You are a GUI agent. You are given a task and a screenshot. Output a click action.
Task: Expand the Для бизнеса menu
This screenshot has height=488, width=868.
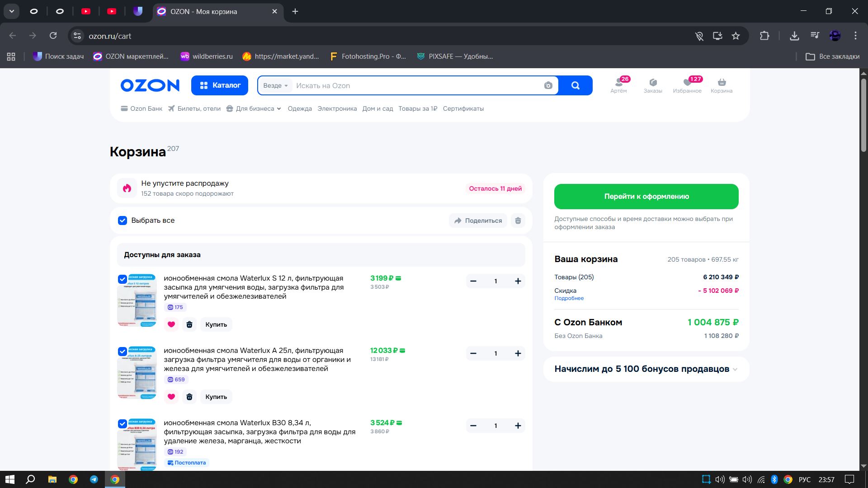tap(255, 108)
